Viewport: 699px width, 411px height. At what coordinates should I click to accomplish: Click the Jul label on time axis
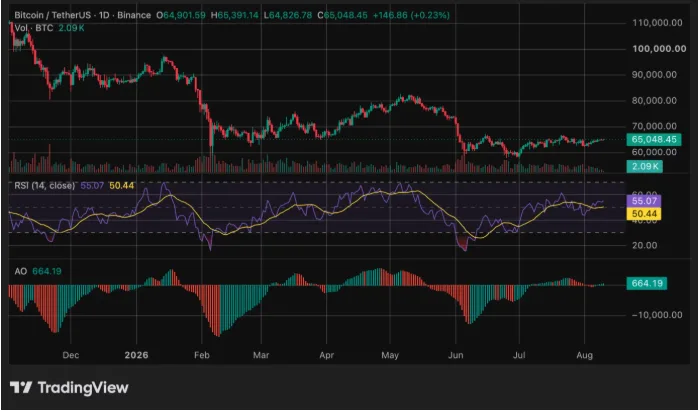(x=519, y=355)
